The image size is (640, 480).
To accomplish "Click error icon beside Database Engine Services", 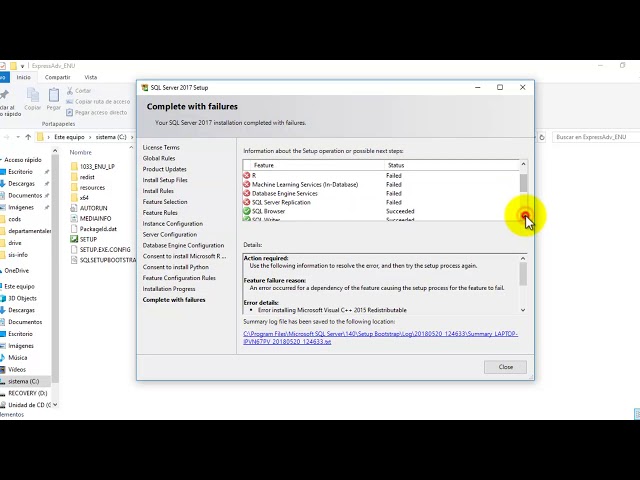I will click(x=247, y=193).
